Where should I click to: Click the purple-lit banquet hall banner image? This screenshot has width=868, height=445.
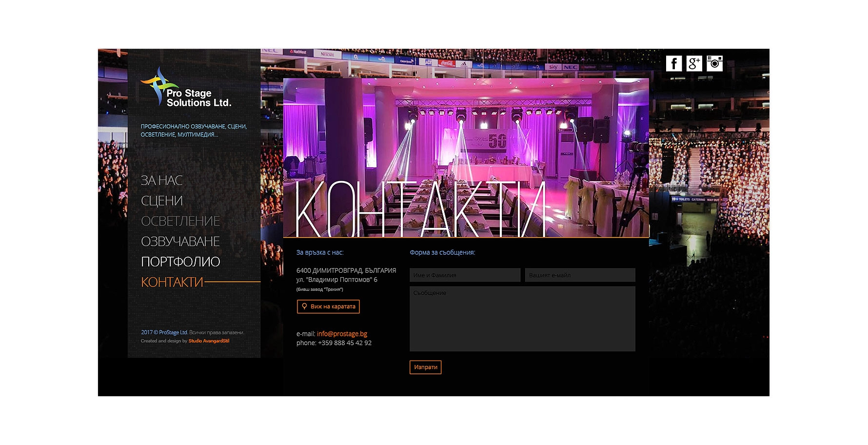pyautogui.click(x=466, y=137)
